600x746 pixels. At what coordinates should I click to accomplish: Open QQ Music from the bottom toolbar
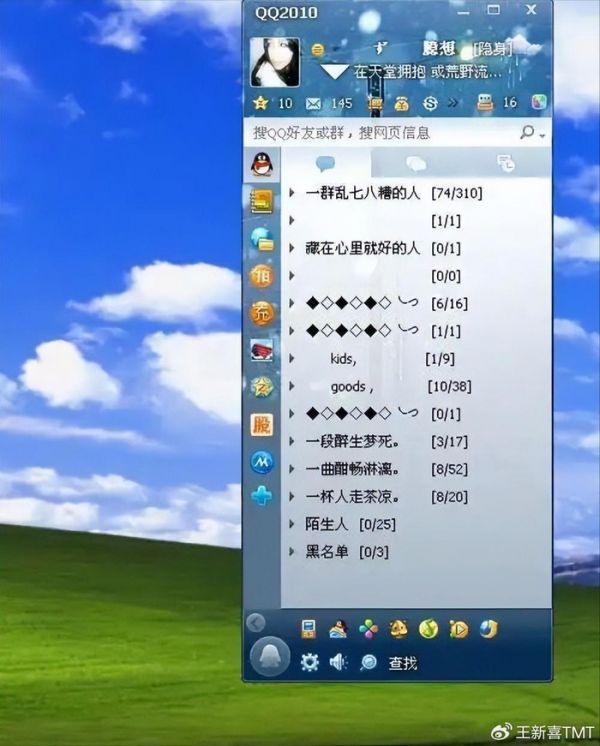point(428,629)
